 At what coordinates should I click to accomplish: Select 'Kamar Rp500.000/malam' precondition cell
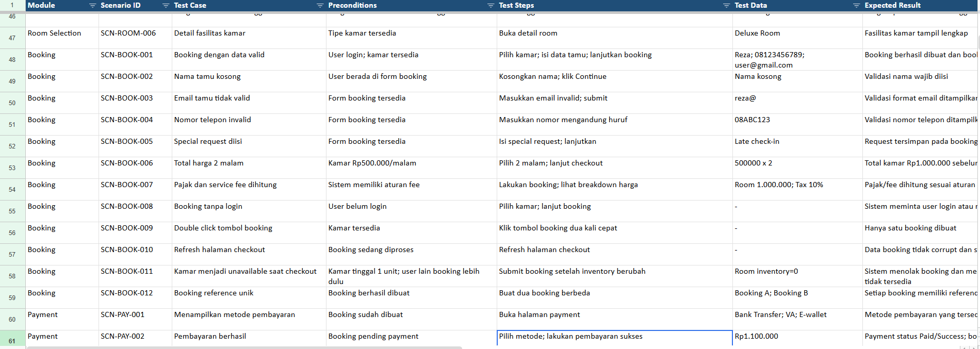(412, 168)
